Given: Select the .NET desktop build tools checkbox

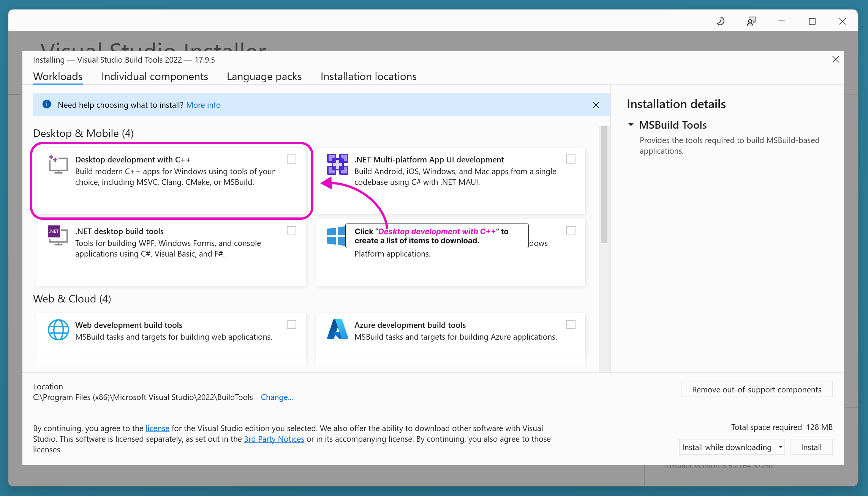Looking at the screenshot, I should 291,231.
